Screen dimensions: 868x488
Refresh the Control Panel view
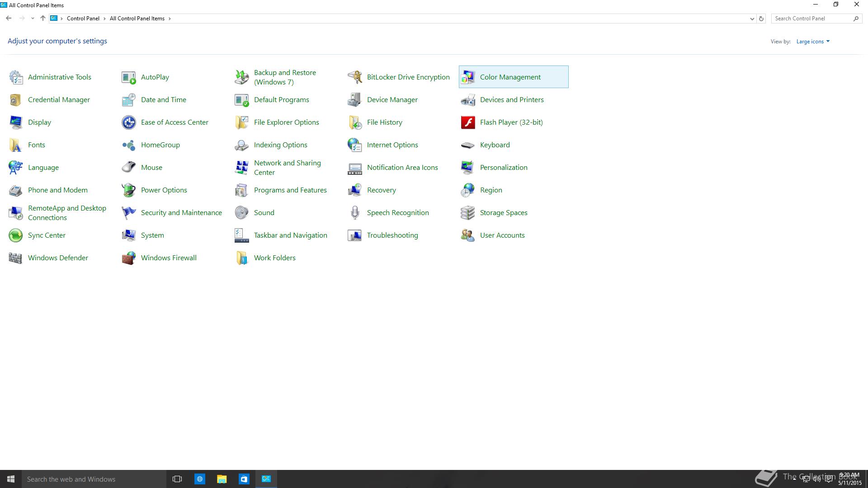click(761, 19)
